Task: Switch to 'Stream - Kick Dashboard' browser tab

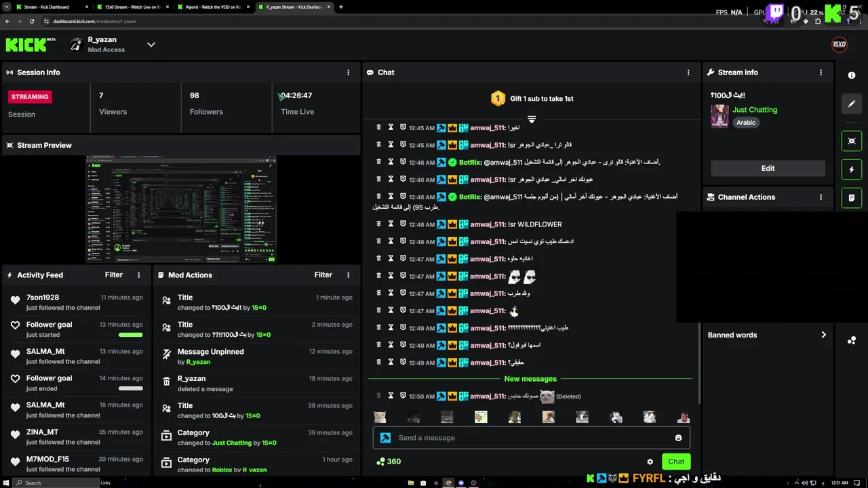Action: pos(51,7)
